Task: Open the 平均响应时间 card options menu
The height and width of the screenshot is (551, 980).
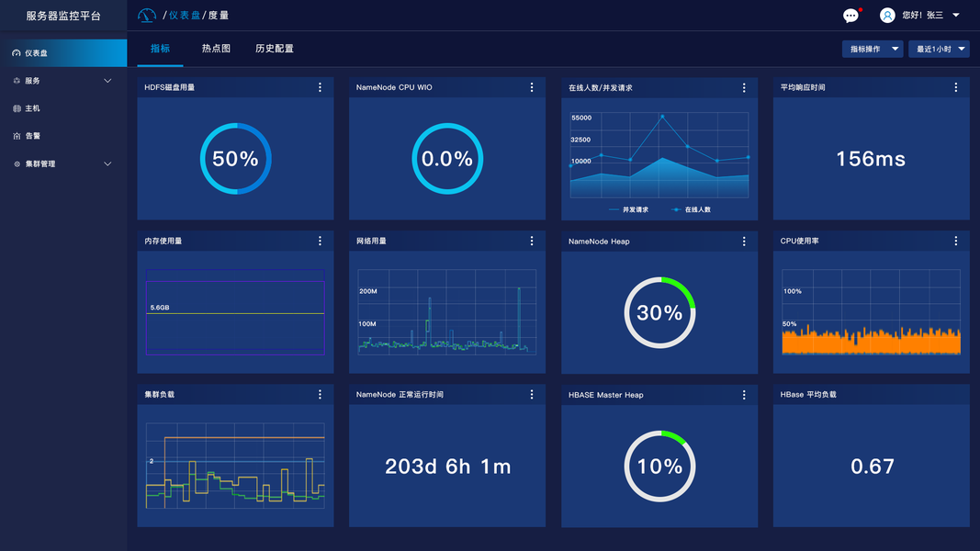Action: pyautogui.click(x=955, y=87)
